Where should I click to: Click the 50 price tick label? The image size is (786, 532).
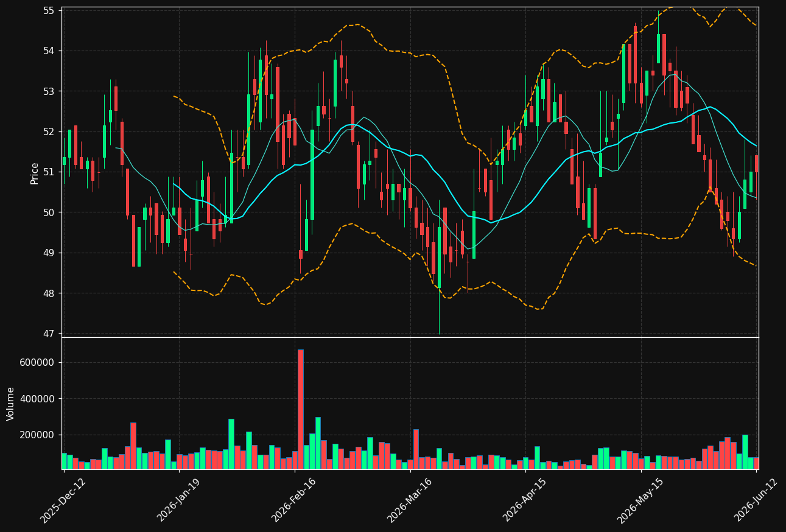pyautogui.click(x=49, y=212)
